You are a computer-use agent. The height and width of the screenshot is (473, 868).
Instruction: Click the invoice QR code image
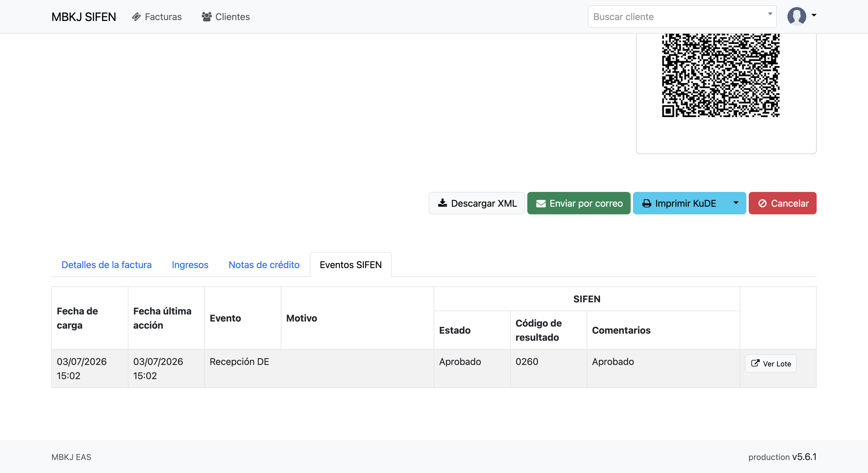pyautogui.click(x=720, y=75)
